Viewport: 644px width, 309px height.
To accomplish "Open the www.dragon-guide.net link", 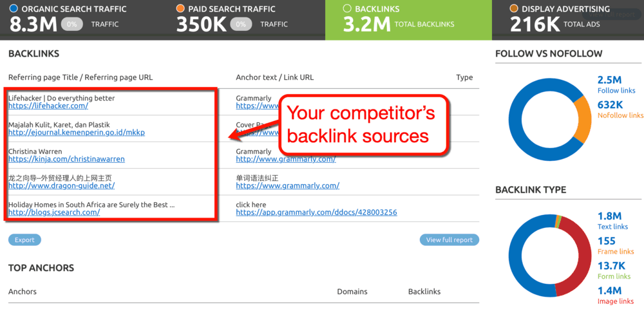I will (x=61, y=185).
